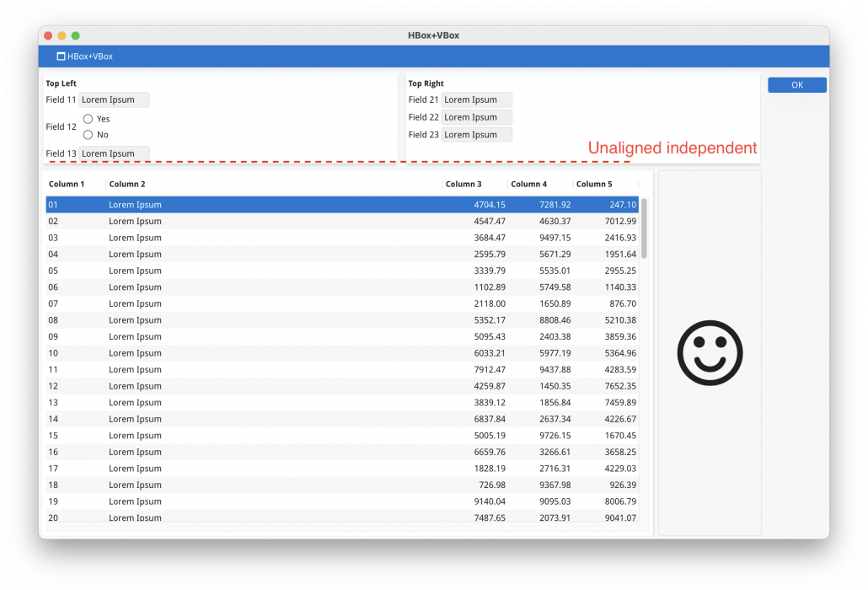Click the smiley face icon
Image resolution: width=868 pixels, height=590 pixels.
pyautogui.click(x=710, y=352)
